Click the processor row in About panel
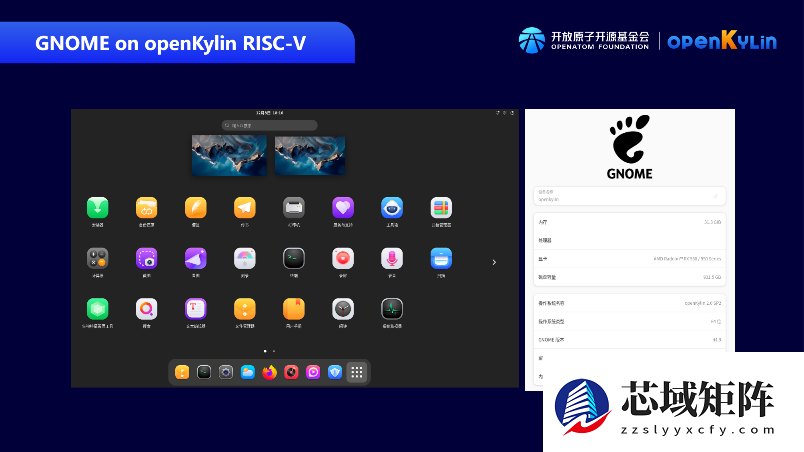 point(630,240)
